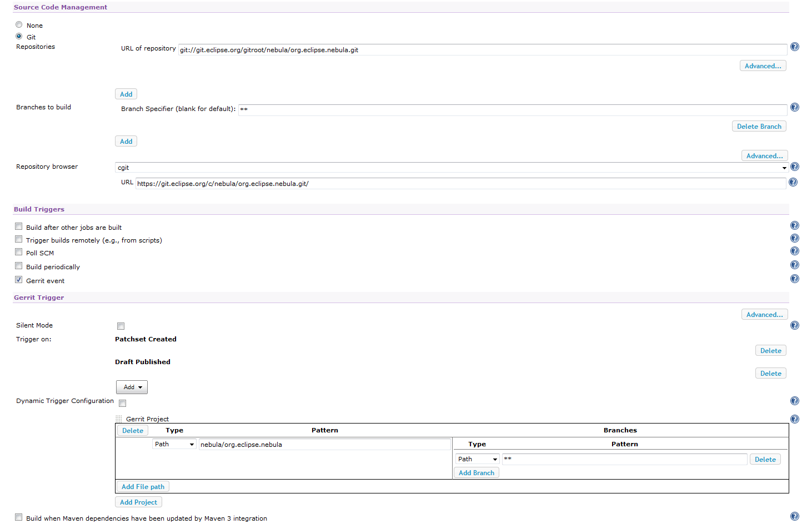Open help for URL of repository field
812x524 pixels.
coord(794,47)
